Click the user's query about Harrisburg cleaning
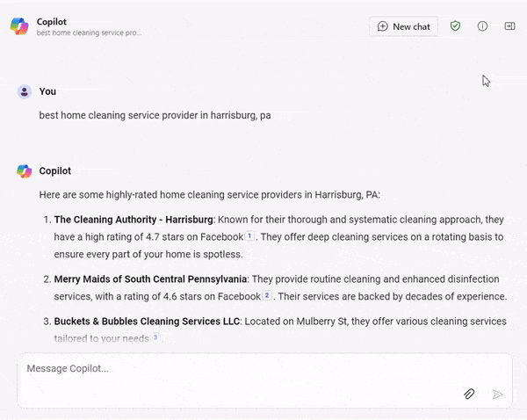This screenshot has height=420, width=527. pos(155,115)
